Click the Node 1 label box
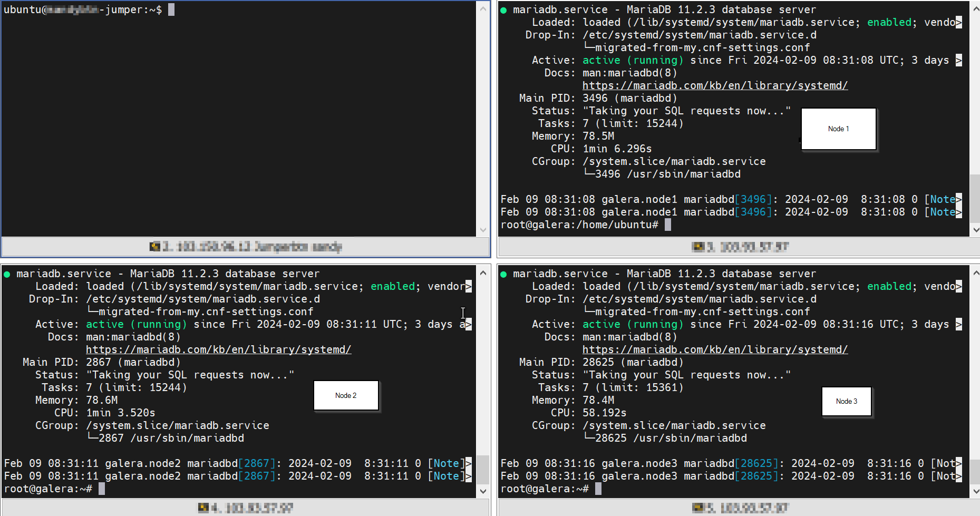 (x=838, y=129)
